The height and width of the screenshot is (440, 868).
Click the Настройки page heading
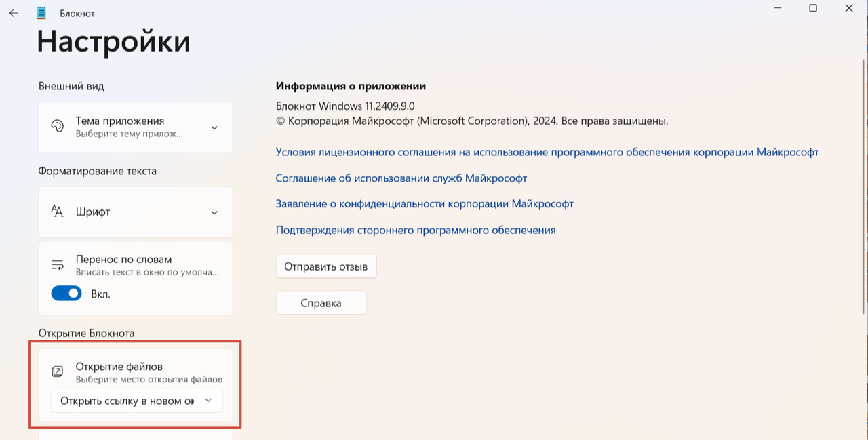click(114, 41)
